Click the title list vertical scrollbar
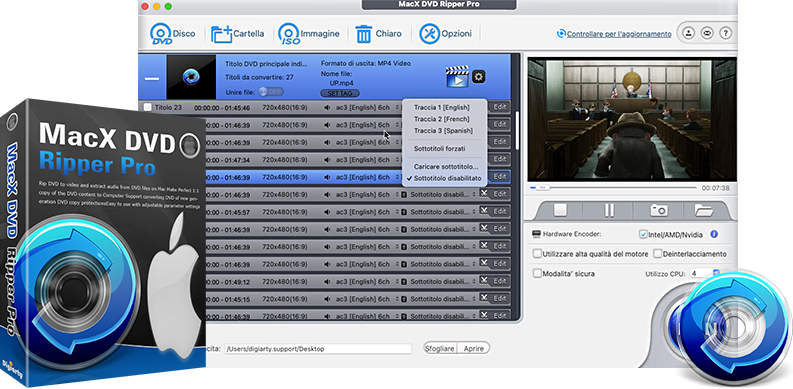Screen dimensions: 793x389 tap(516, 130)
